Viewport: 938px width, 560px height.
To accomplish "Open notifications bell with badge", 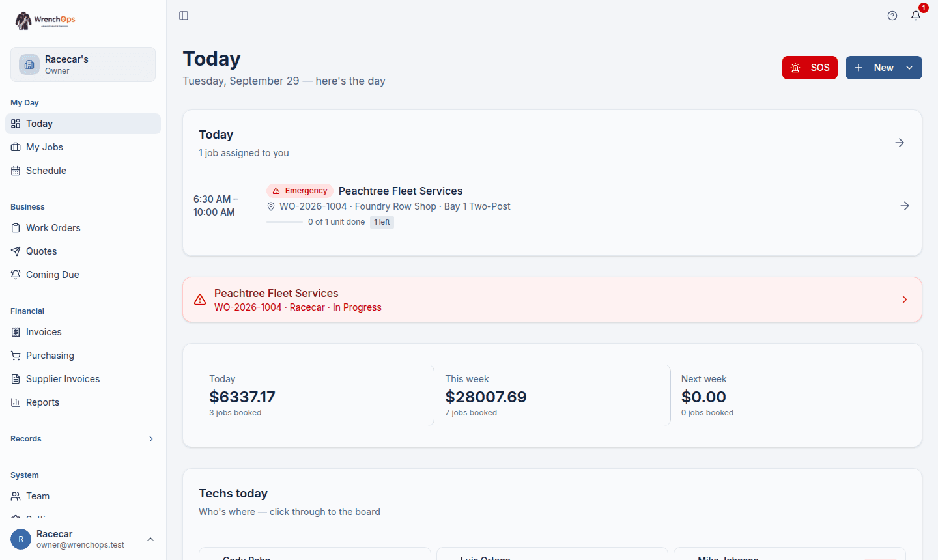I will point(916,16).
